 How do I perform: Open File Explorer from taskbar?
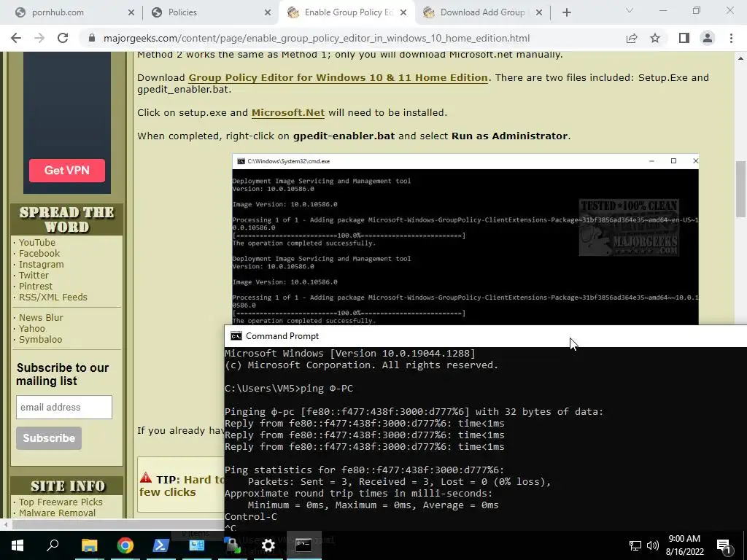tap(89, 545)
